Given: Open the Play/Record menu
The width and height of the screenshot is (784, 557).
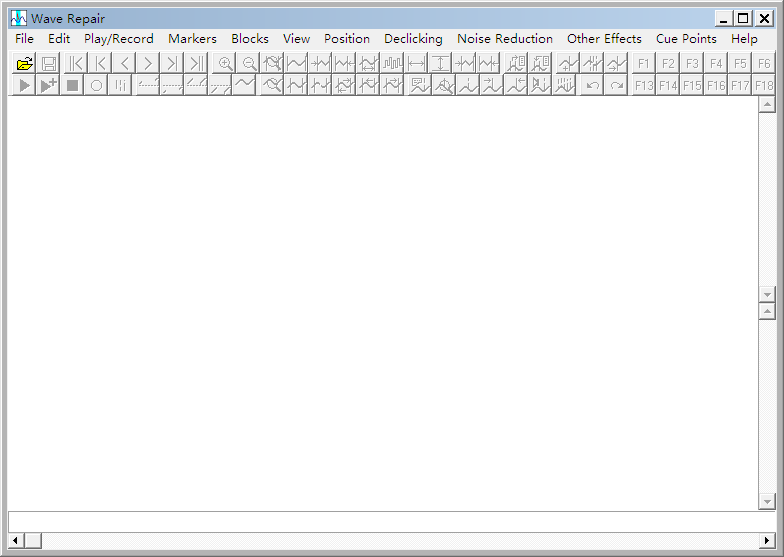Looking at the screenshot, I should pos(118,38).
